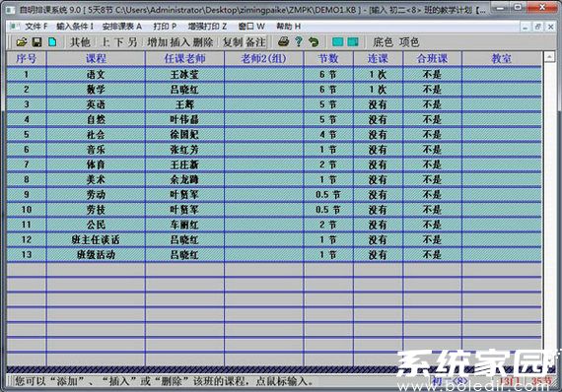This screenshot has width=562, height=392.
Task: Click the 上 move up button
Action: (105, 42)
